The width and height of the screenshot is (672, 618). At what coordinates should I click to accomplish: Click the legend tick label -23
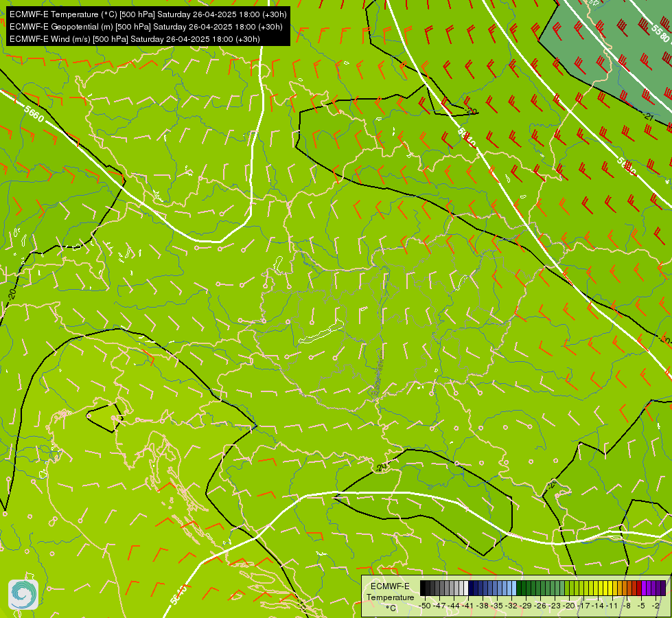[555, 606]
